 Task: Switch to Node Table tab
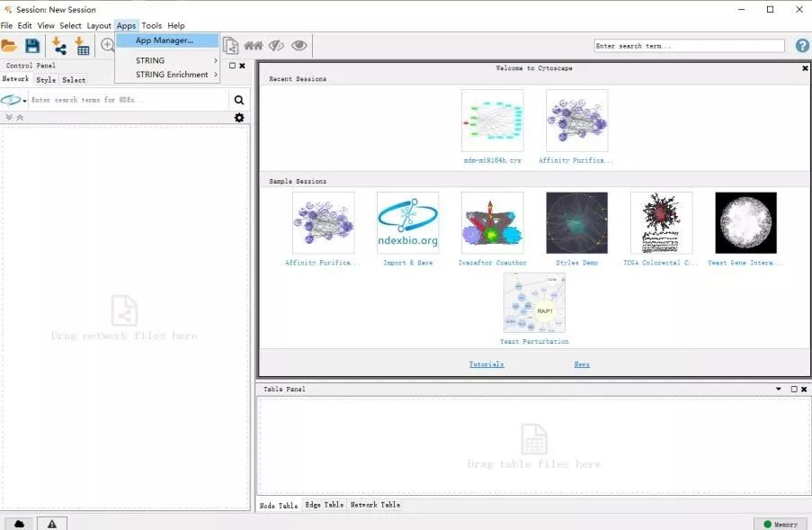[x=279, y=505]
